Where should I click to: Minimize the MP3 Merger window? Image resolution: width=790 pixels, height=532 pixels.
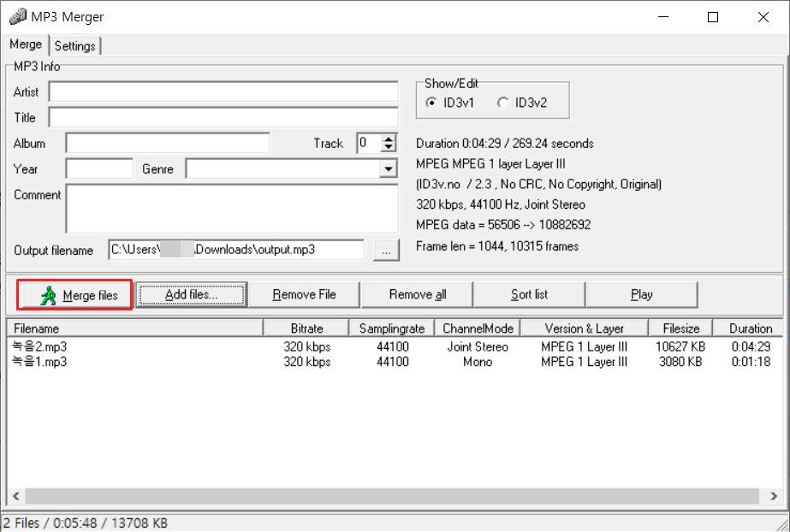click(663, 16)
